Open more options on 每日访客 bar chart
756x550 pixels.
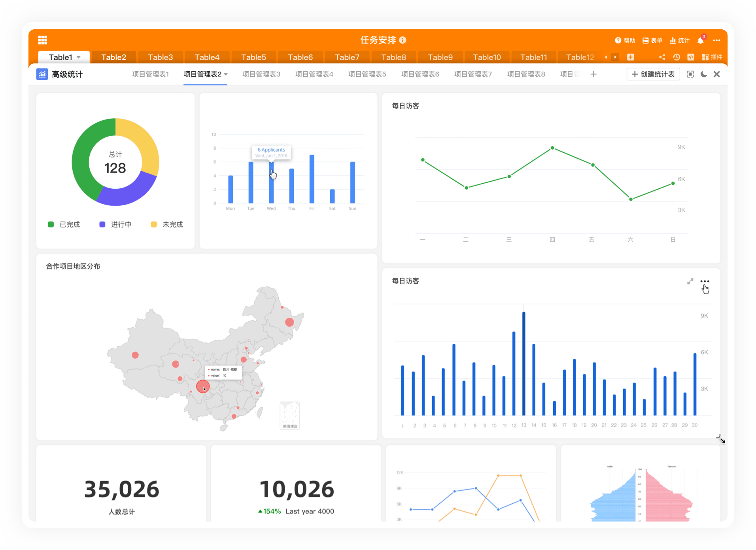tap(705, 281)
